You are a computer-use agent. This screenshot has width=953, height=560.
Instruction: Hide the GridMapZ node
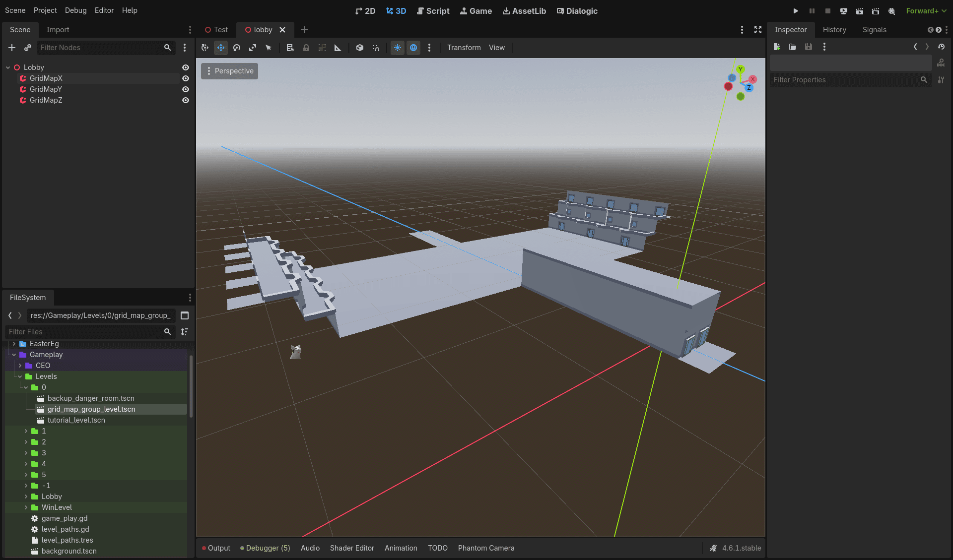[x=186, y=100]
